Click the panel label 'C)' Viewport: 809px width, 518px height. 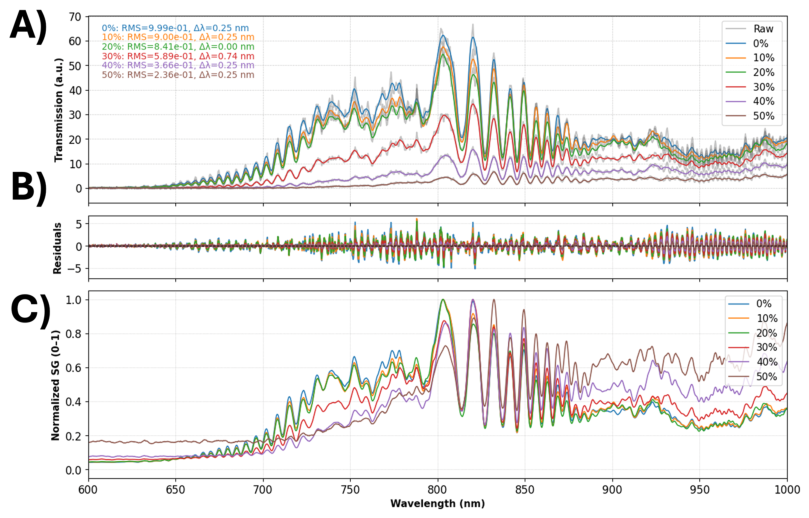(31, 310)
